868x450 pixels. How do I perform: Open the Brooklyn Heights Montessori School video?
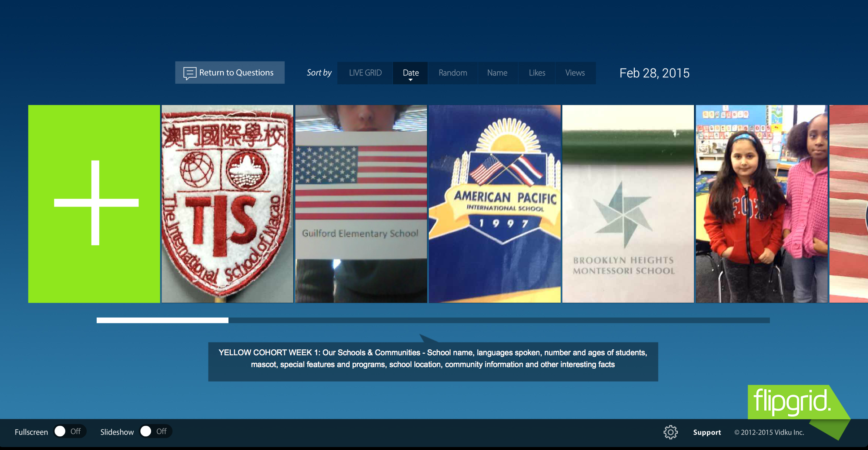coord(628,204)
